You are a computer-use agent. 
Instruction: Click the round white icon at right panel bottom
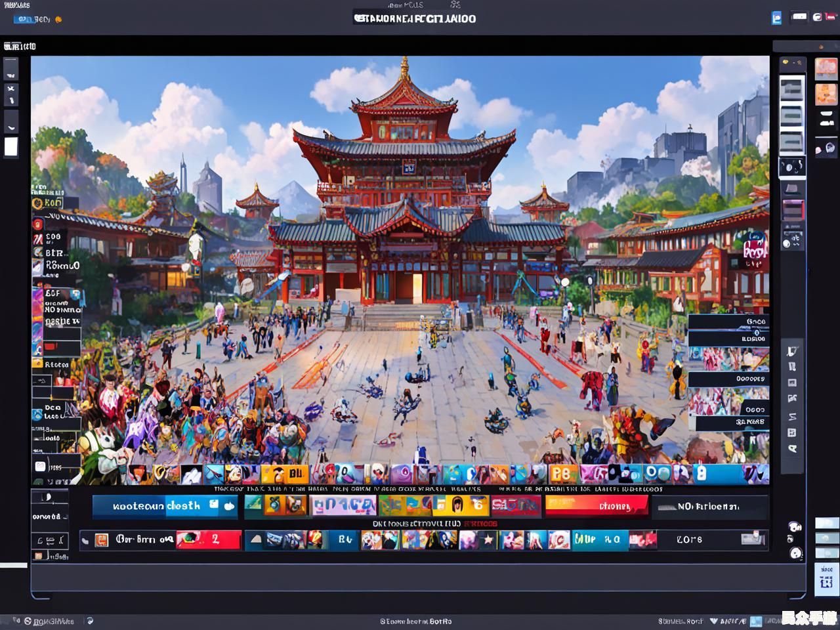796,553
